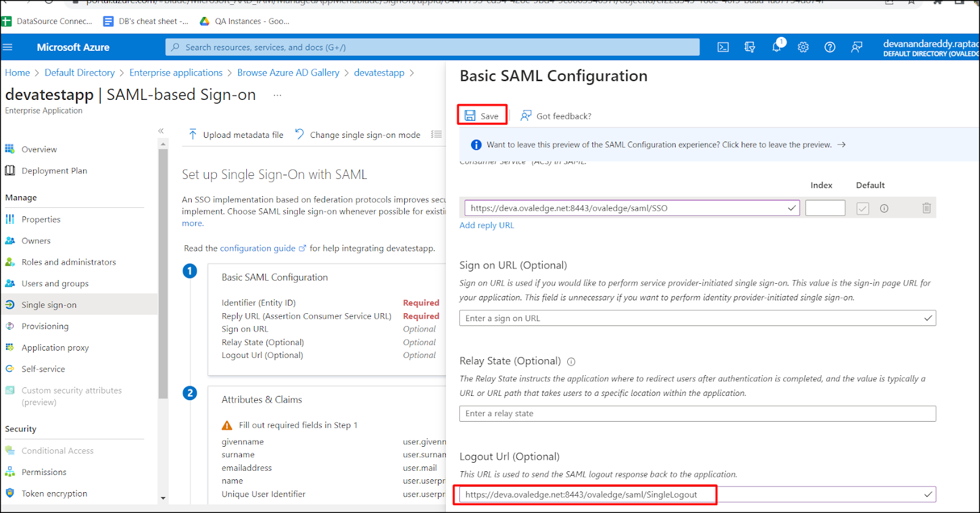Open the QA Instances bookmark
This screenshot has width=980, height=513.
click(x=244, y=21)
